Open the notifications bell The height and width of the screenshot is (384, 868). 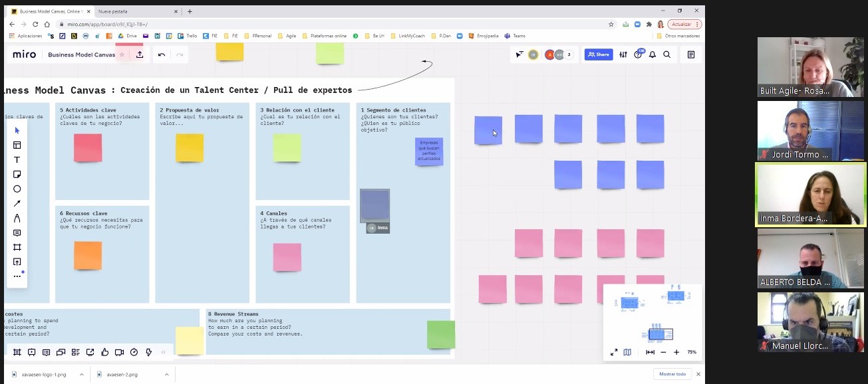pyautogui.click(x=652, y=54)
